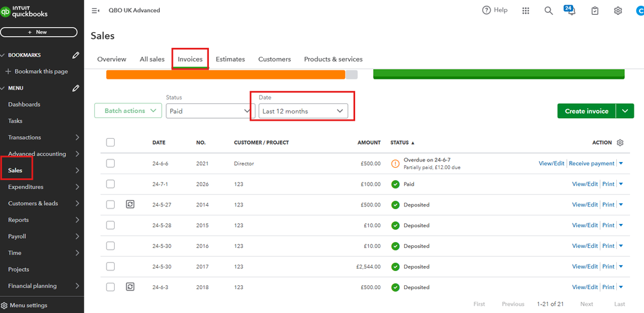Click customer name Director in the table
This screenshot has height=313, width=644.
click(x=244, y=163)
